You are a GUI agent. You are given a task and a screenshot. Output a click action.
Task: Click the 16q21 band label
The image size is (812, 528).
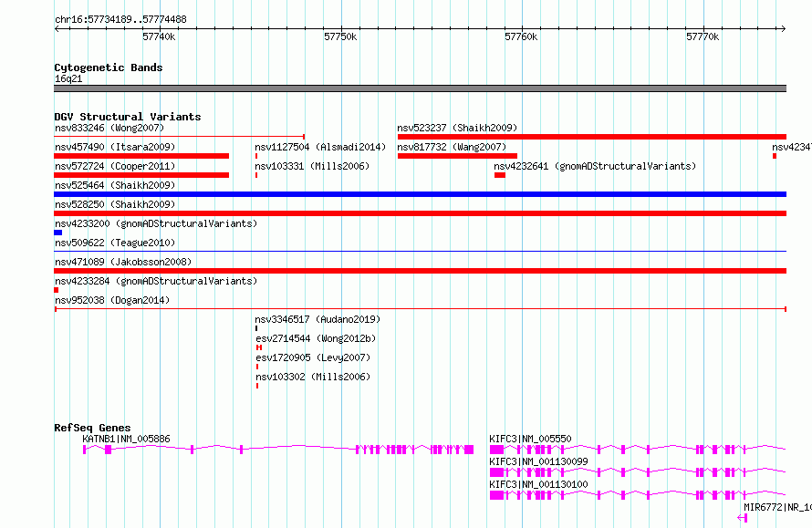click(x=68, y=78)
